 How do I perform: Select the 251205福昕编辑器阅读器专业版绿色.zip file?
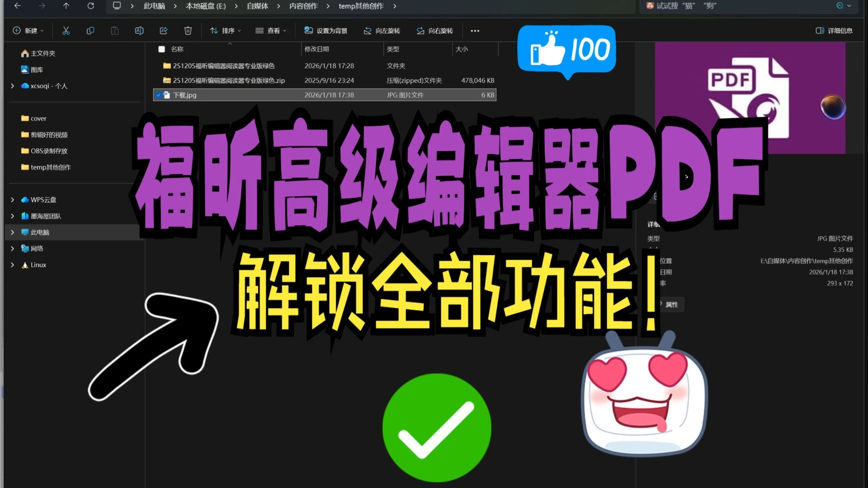pyautogui.click(x=325, y=81)
